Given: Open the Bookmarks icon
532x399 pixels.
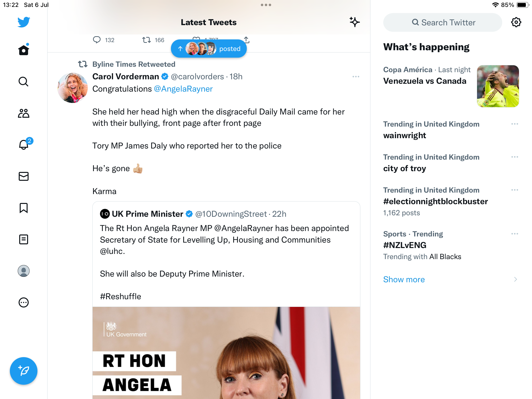Looking at the screenshot, I should [x=24, y=208].
